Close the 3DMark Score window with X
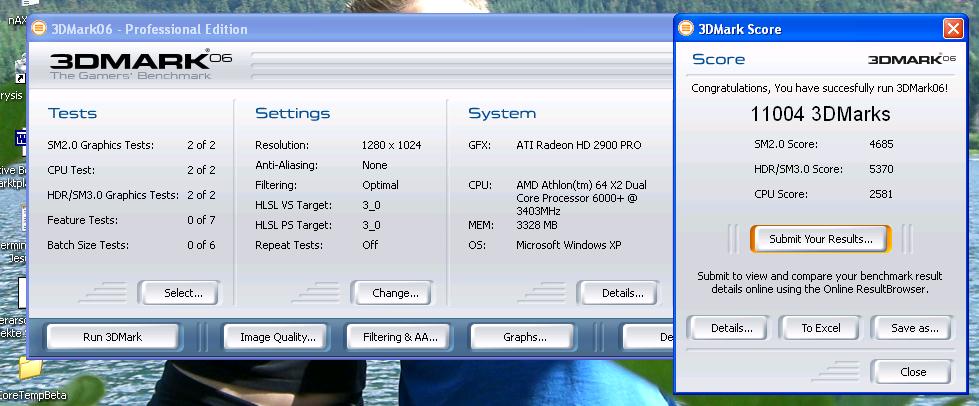 coord(953,29)
